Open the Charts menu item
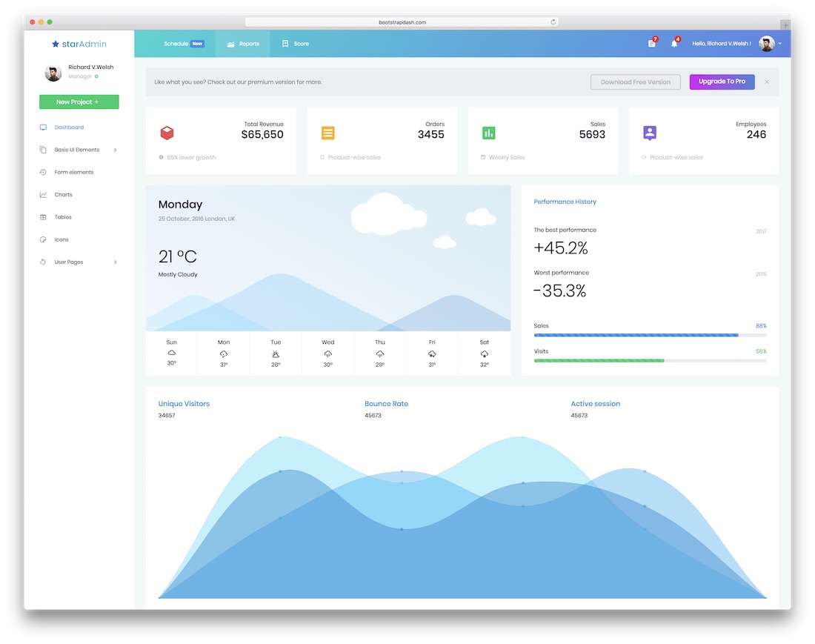Image resolution: width=815 pixels, height=644 pixels. (x=64, y=195)
